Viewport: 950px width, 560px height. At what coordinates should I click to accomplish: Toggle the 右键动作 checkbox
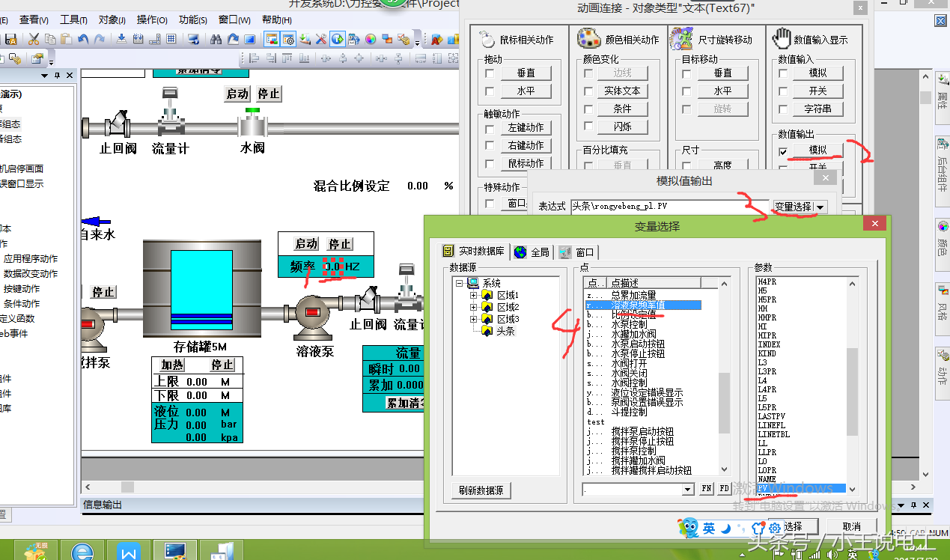(x=490, y=145)
